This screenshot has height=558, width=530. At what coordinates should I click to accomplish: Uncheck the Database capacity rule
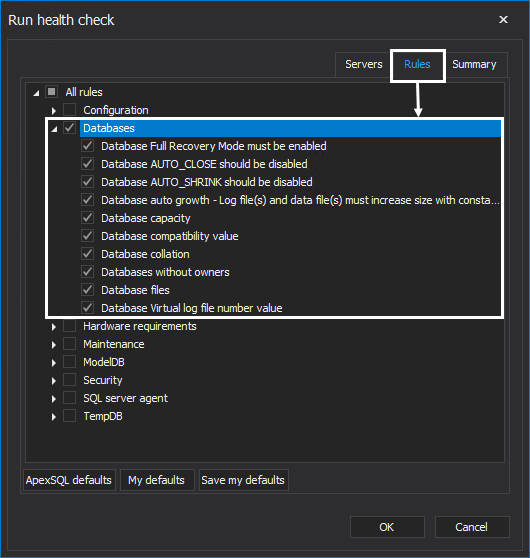pyautogui.click(x=88, y=218)
